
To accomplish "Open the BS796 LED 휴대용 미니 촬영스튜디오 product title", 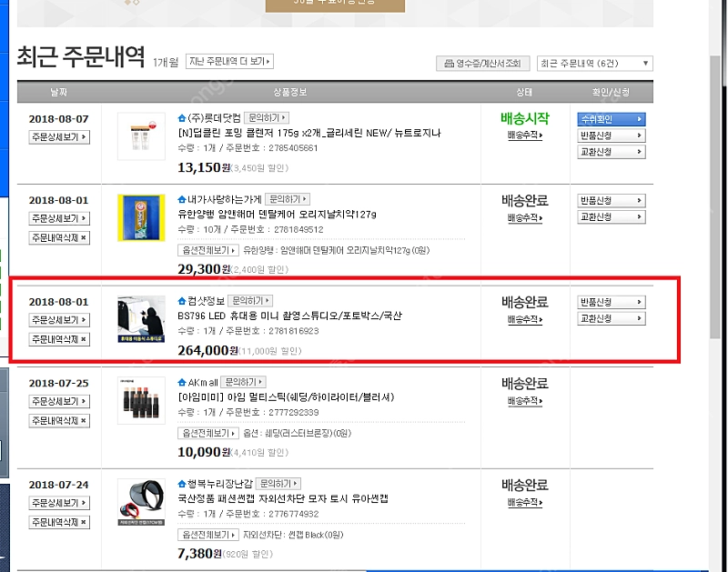I will [290, 316].
